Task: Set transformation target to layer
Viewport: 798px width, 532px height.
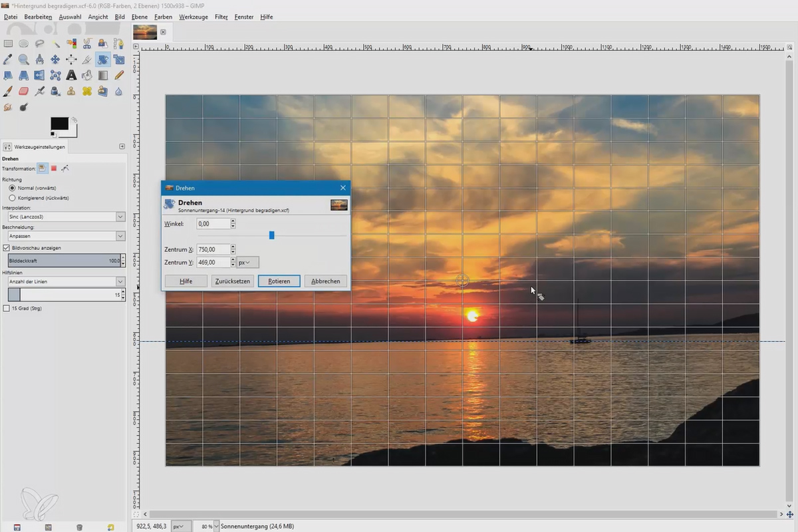Action: 43,168
